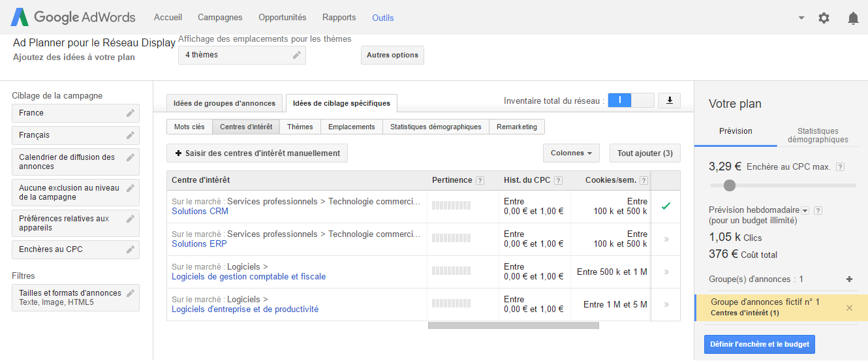Click Définir l'enchère et le budget
The width and height of the screenshot is (868, 363).
pos(760,344)
